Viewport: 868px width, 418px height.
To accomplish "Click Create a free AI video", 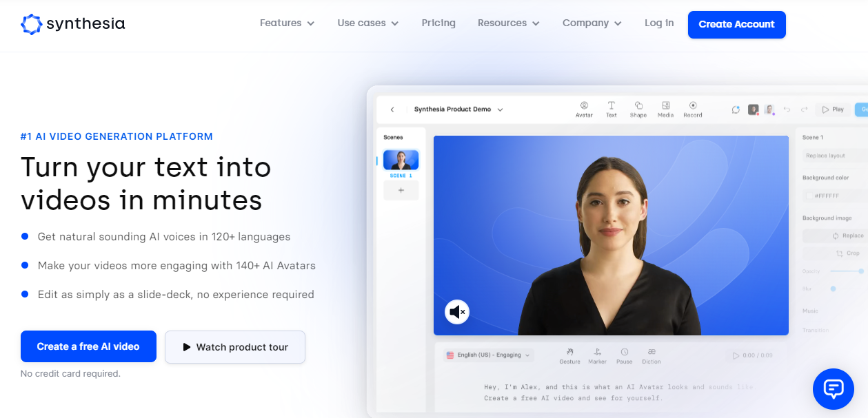I will pyautogui.click(x=88, y=346).
